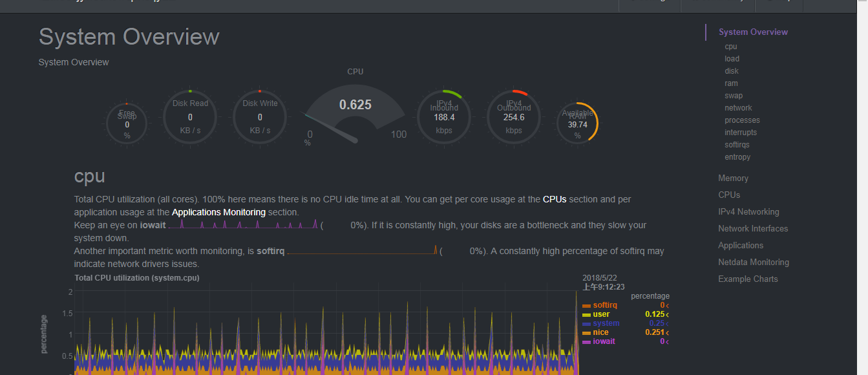Click the iowait sparkline chart

point(243,224)
